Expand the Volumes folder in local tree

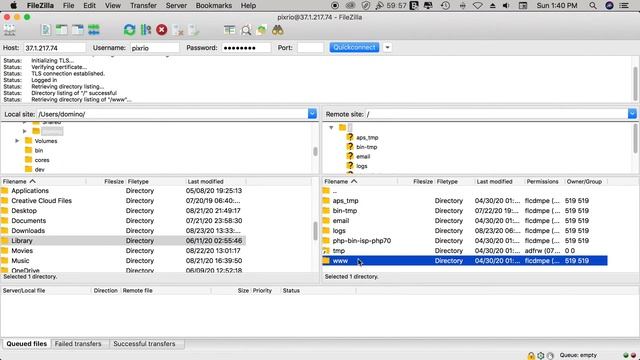coord(17,141)
